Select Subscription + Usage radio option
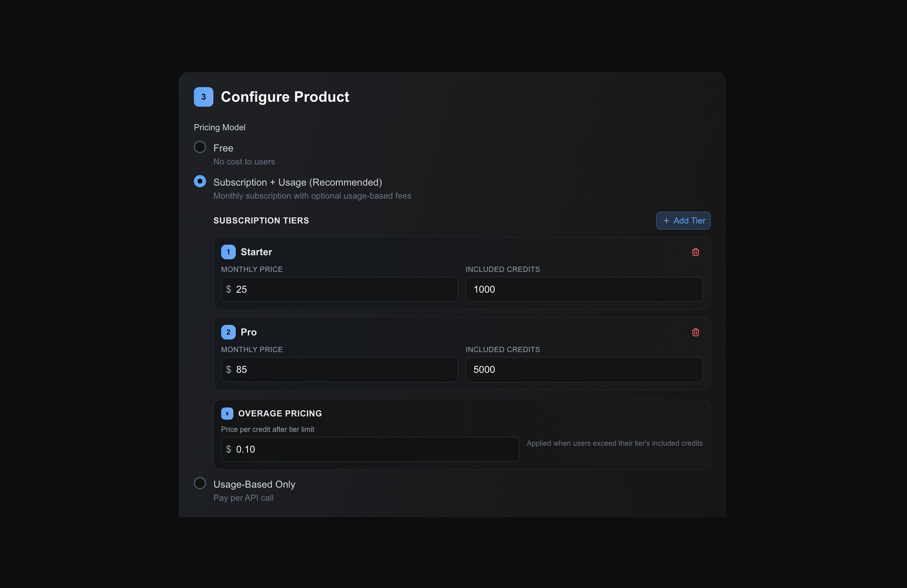The image size is (907, 588). [x=200, y=181]
